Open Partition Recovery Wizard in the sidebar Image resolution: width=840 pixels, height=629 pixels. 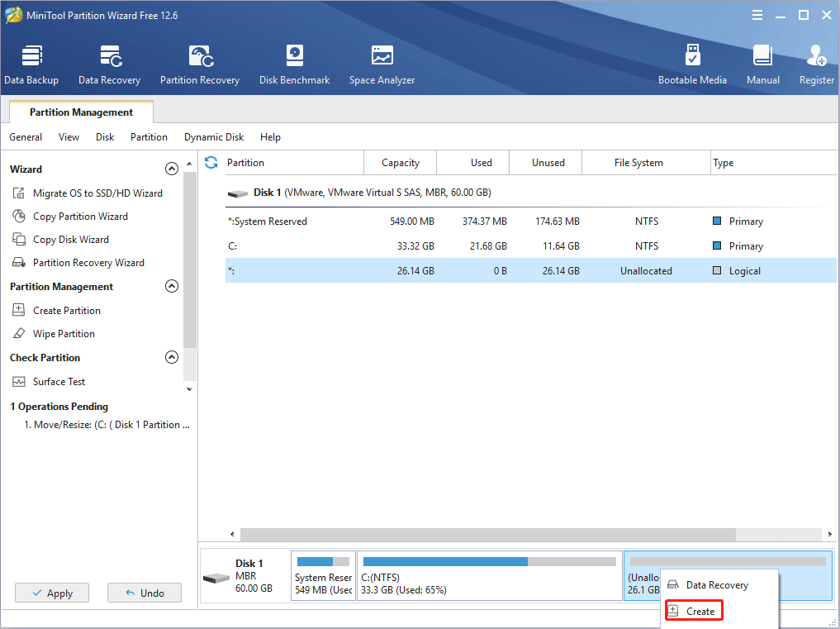[x=78, y=262]
